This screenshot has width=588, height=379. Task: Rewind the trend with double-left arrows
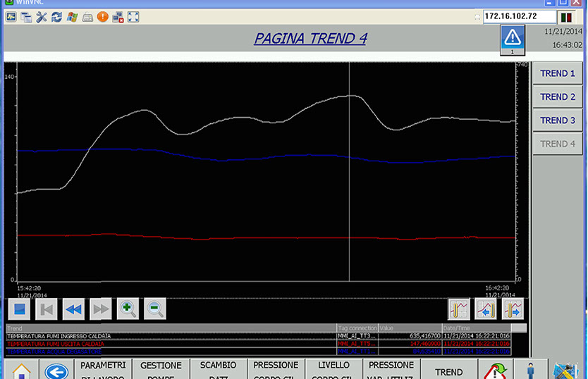tap(73, 308)
